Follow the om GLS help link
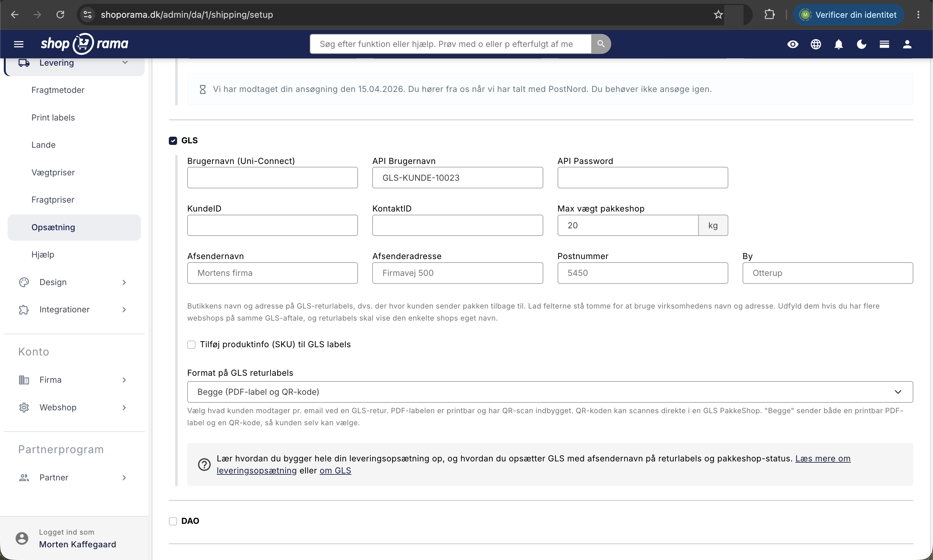The image size is (933, 560). pyautogui.click(x=335, y=471)
